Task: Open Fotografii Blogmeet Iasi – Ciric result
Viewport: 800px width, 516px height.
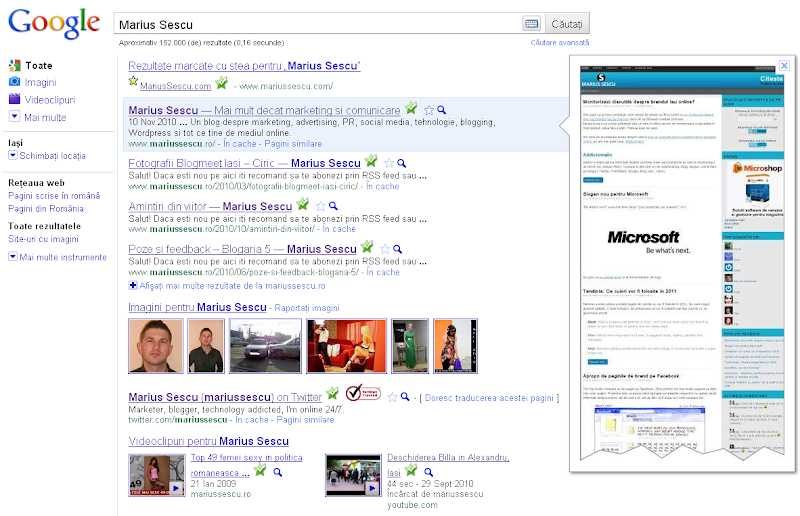Action: click(244, 163)
